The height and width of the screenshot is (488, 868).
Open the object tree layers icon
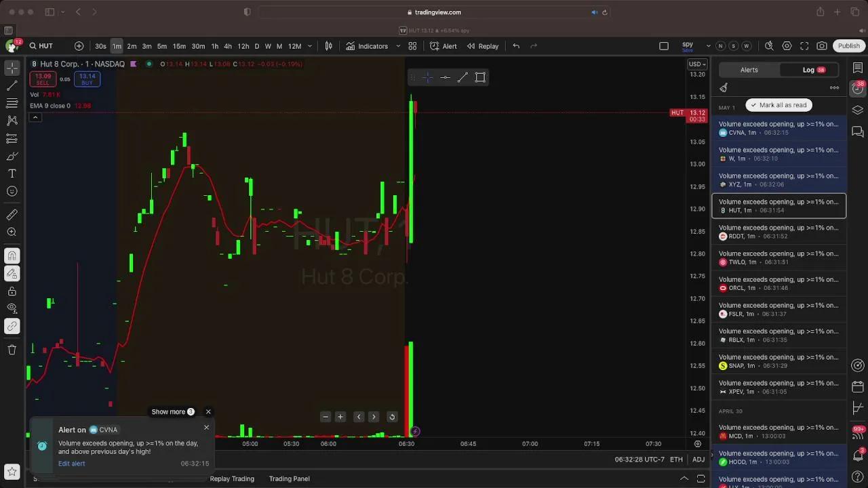[858, 110]
